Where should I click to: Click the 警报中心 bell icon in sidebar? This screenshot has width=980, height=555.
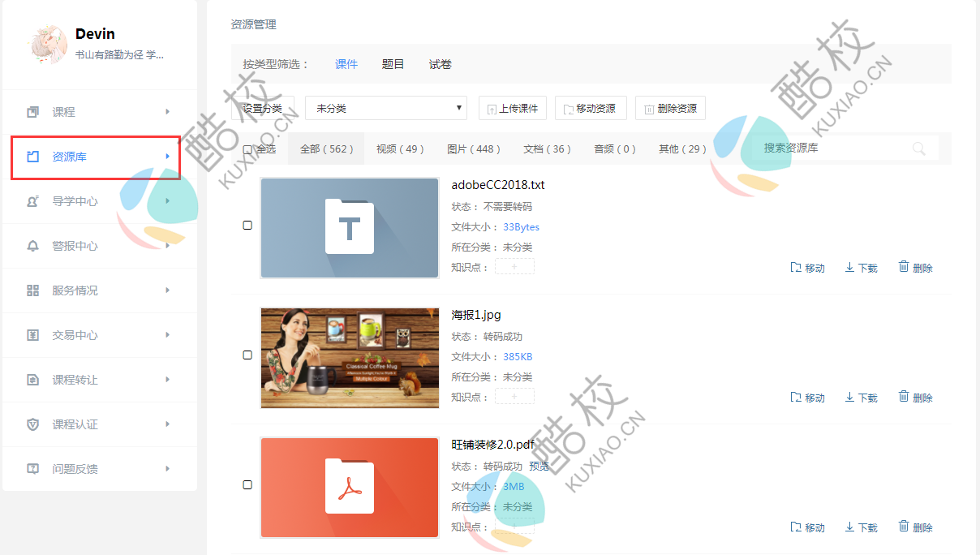[x=33, y=246]
